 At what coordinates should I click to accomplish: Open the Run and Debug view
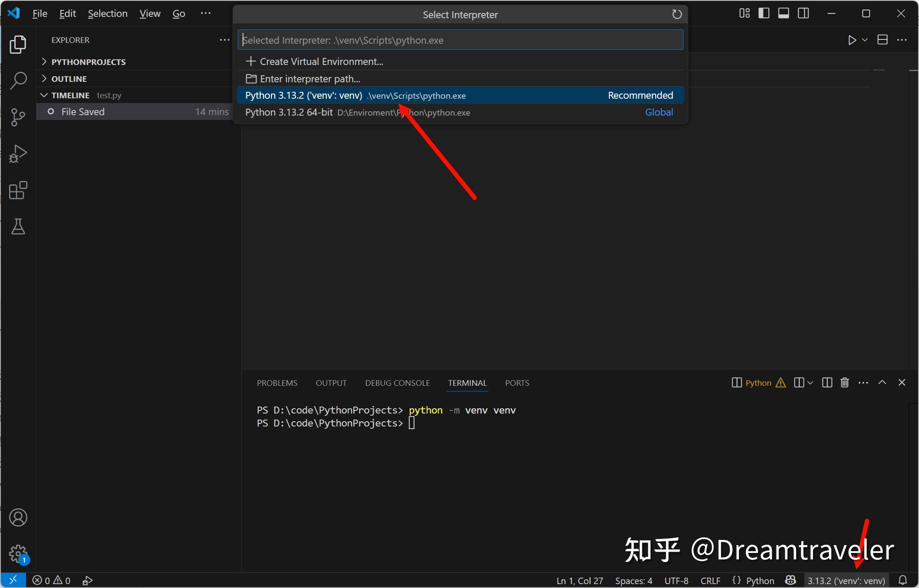[18, 153]
